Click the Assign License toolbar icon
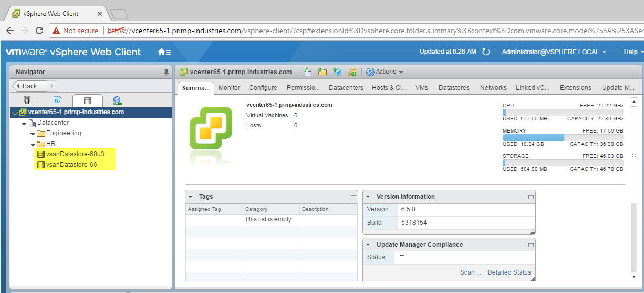This screenshot has width=644, height=293. coord(352,72)
